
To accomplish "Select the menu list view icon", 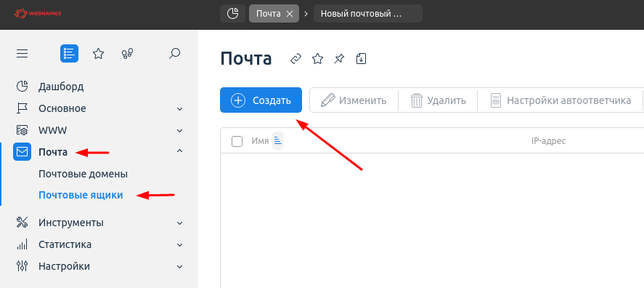I will 70,54.
